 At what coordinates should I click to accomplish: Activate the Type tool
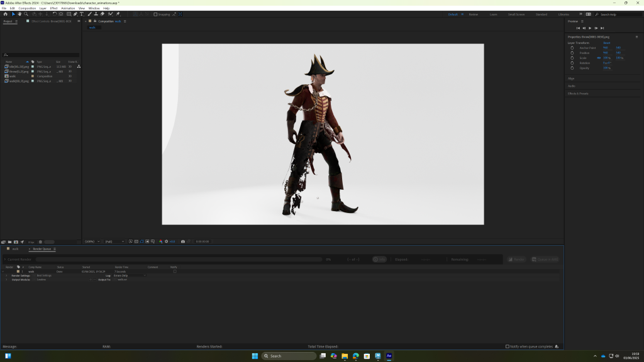pos(82,14)
